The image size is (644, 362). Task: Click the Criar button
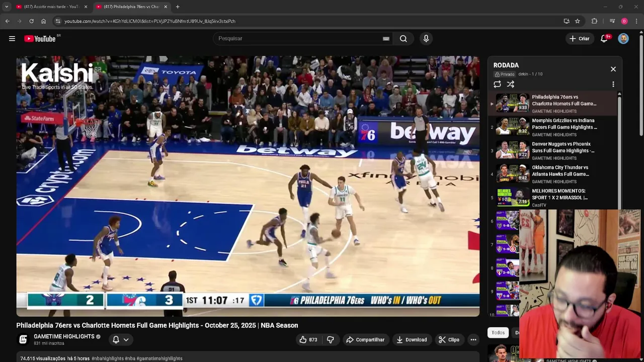coord(579,39)
